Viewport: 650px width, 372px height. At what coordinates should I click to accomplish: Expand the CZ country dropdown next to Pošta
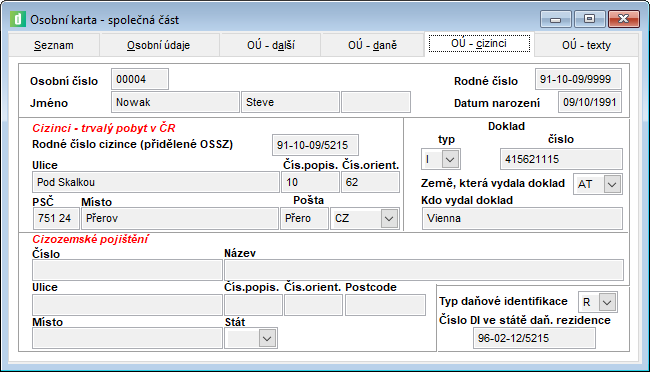[x=388, y=219]
